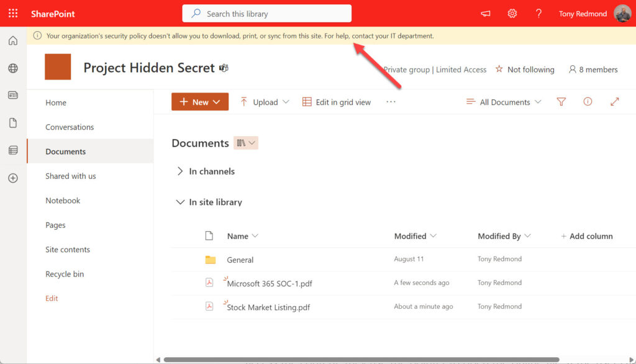Collapse the In site library section
Viewport: 636px width, 364px height.
click(x=180, y=202)
